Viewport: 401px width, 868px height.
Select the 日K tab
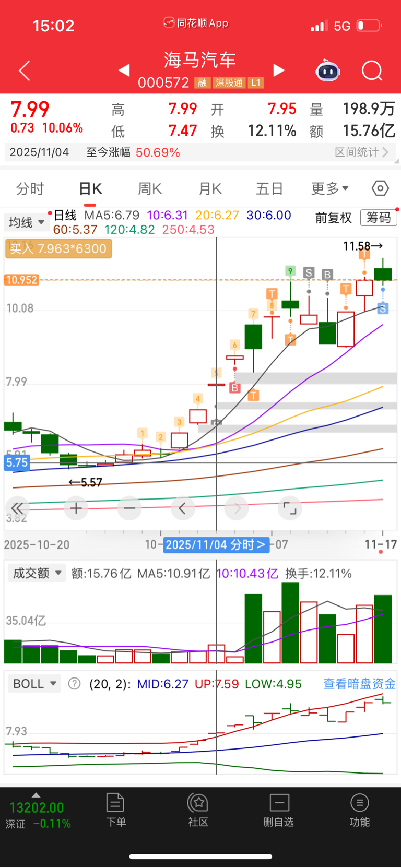pos(90,188)
